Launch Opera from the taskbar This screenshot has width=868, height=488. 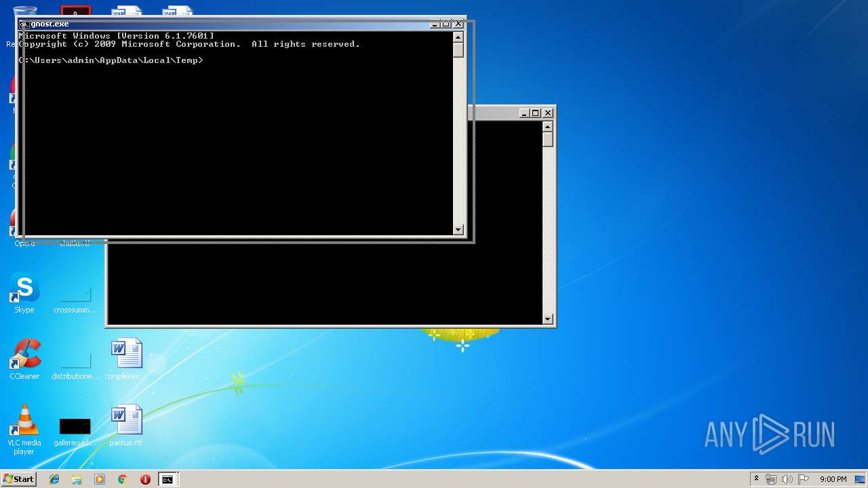[145, 479]
